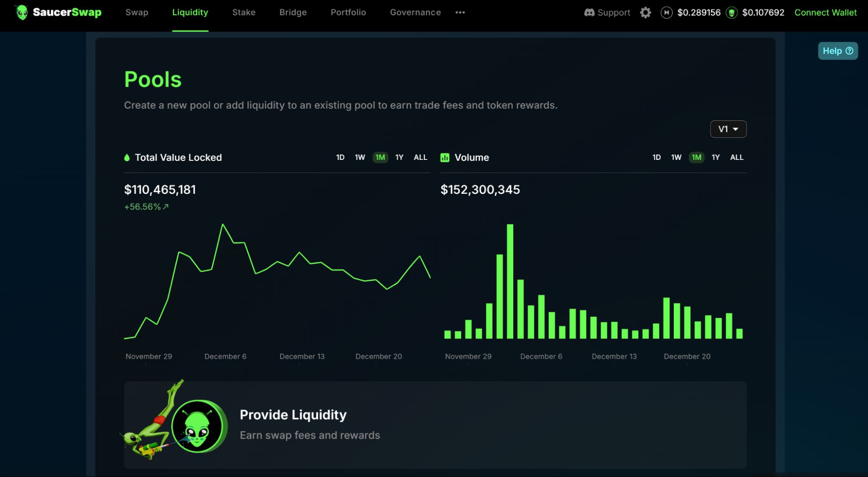
Task: Expand the V1 version dropdown
Action: [x=728, y=129]
